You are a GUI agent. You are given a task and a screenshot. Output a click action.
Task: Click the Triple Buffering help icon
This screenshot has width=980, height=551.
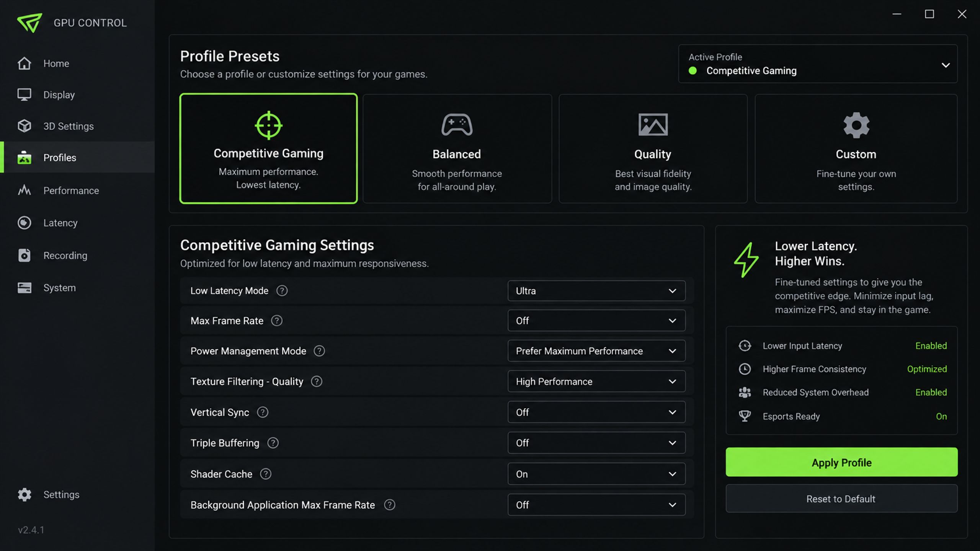tap(273, 443)
